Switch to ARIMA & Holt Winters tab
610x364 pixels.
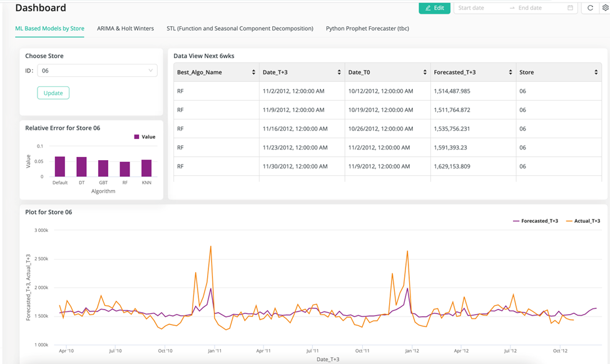(x=125, y=28)
